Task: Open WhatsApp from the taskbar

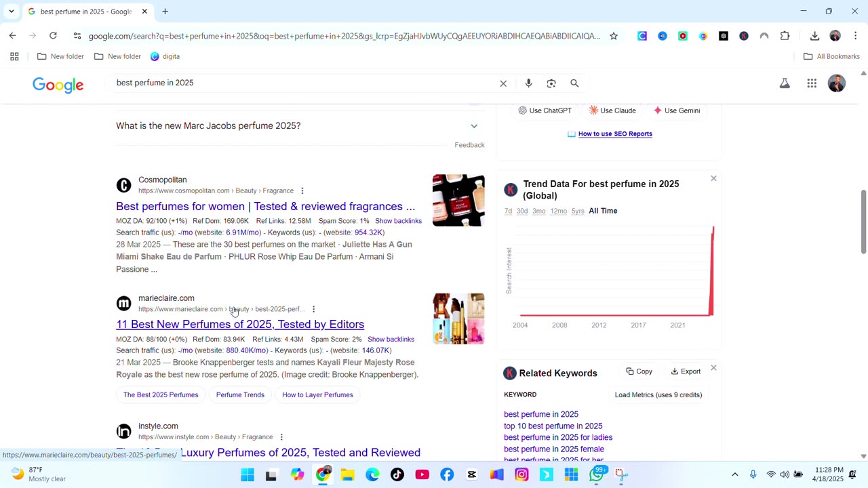Action: [597, 474]
